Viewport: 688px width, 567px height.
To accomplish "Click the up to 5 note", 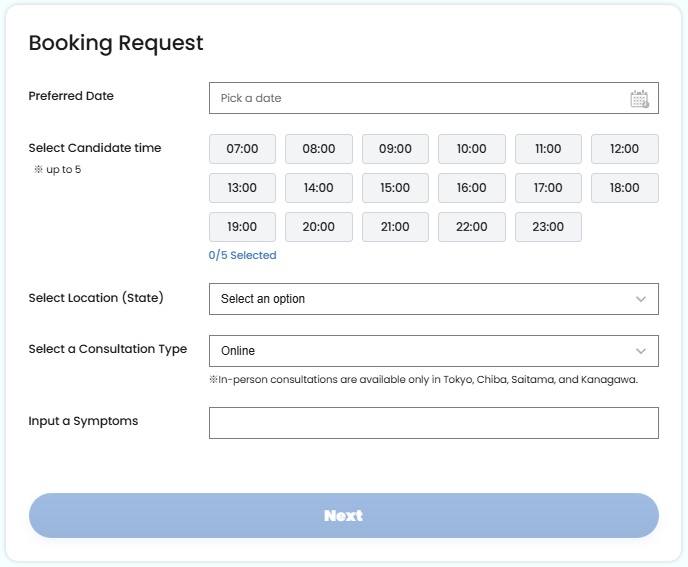I will point(57,169).
